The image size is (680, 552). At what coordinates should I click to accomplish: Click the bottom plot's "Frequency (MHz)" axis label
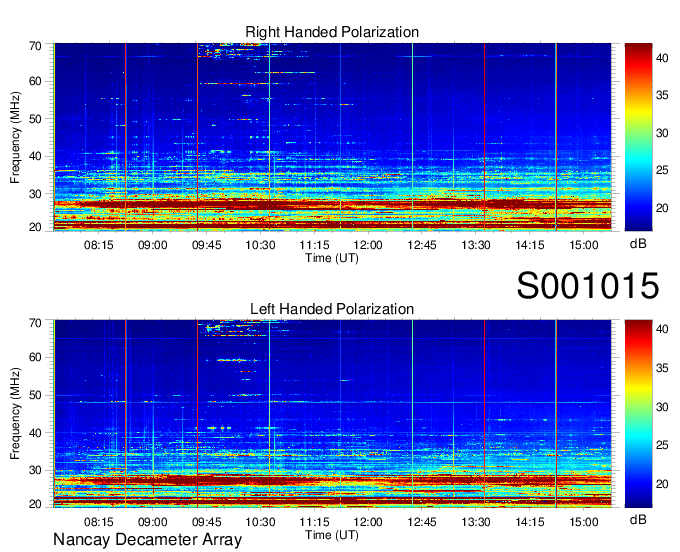click(15, 414)
